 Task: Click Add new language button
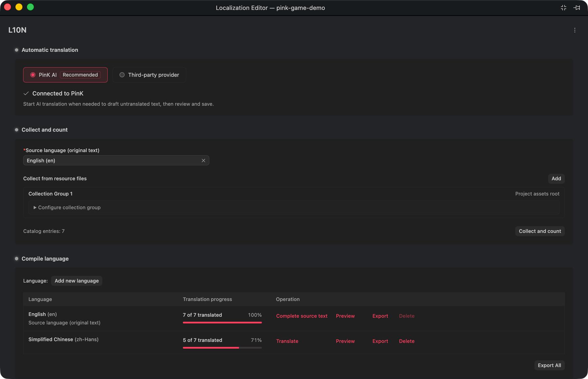pyautogui.click(x=76, y=281)
